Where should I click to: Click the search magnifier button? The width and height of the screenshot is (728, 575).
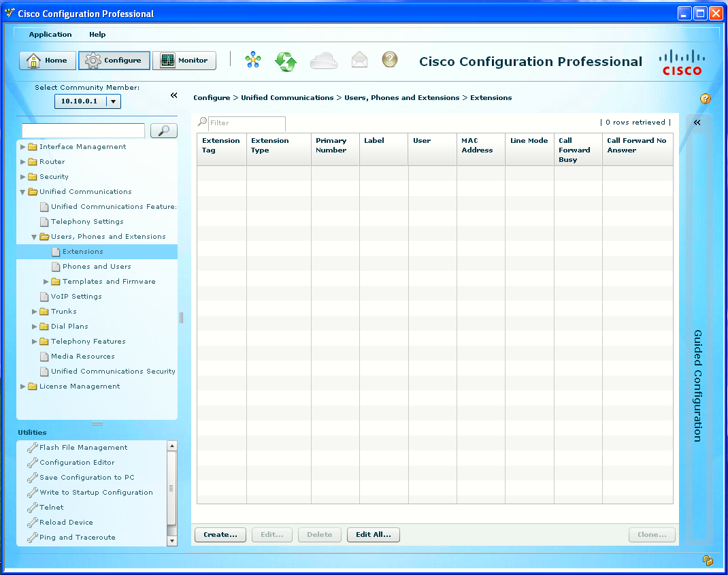click(164, 131)
